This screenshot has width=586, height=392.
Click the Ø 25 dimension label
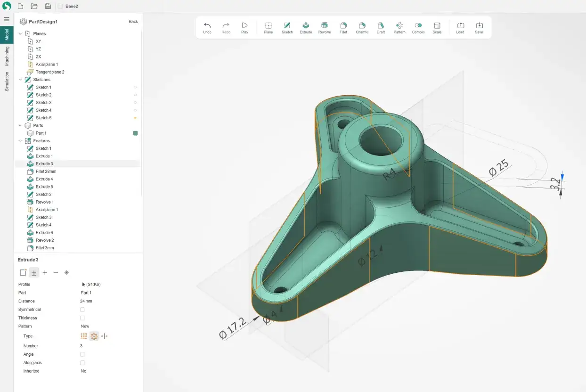point(499,168)
